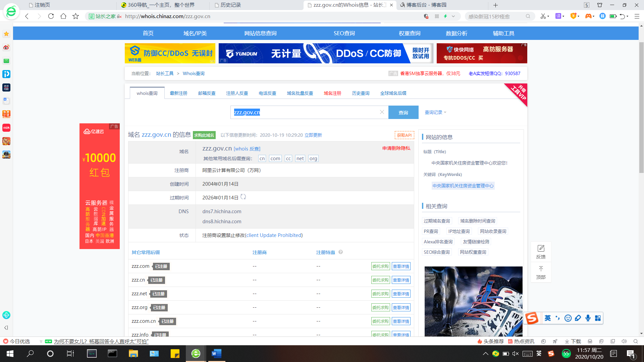644x362 pixels.
Task: Toggle Sogou voice input microphone
Action: (x=588, y=318)
